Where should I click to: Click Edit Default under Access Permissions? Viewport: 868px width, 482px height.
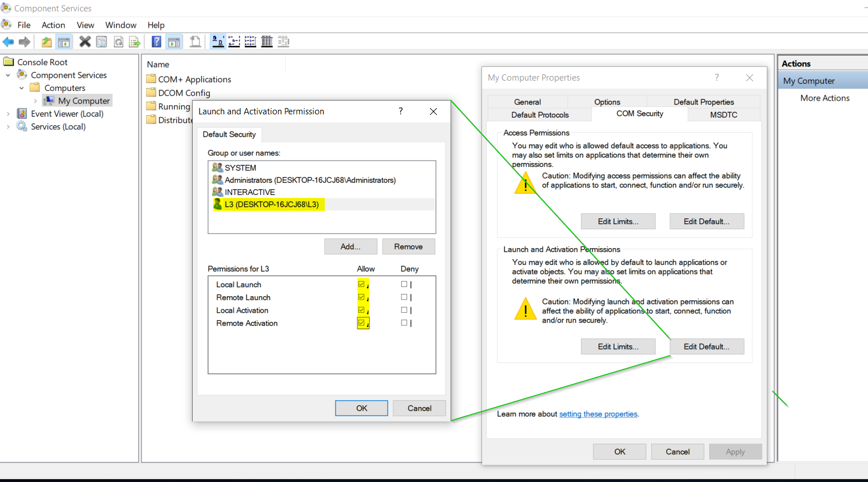tap(707, 221)
